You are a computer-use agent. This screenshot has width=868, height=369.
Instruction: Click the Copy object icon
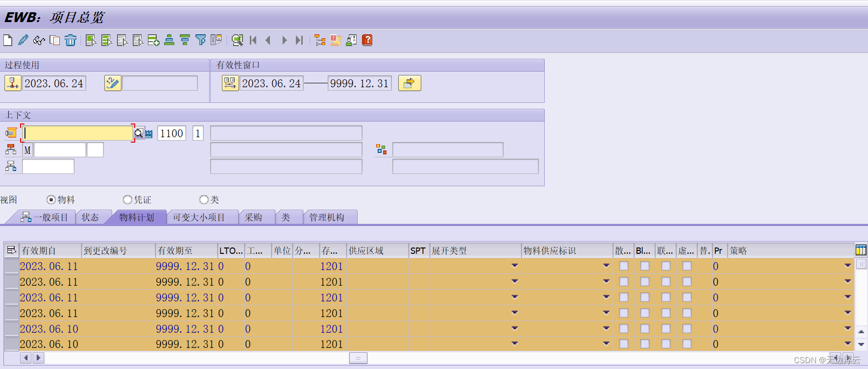(x=55, y=40)
